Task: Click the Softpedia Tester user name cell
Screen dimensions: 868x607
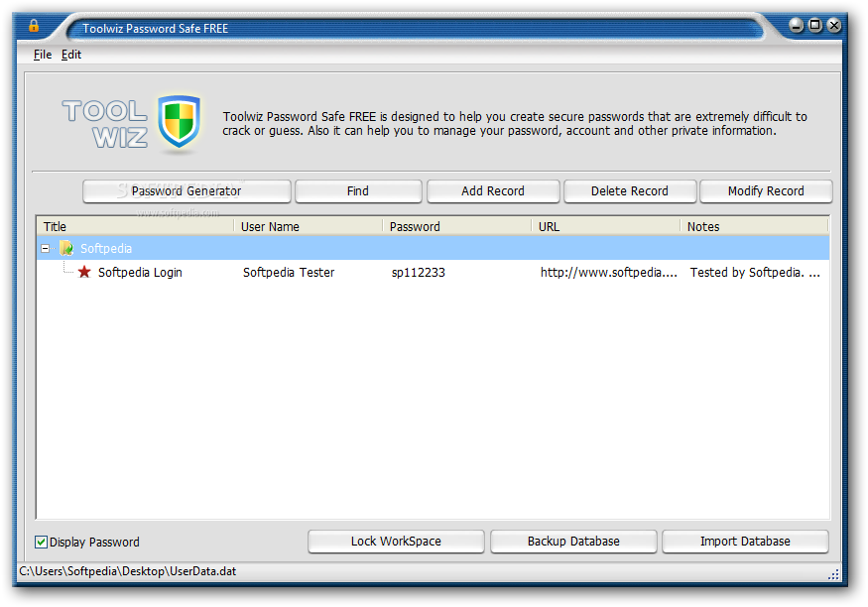Action: (x=289, y=272)
